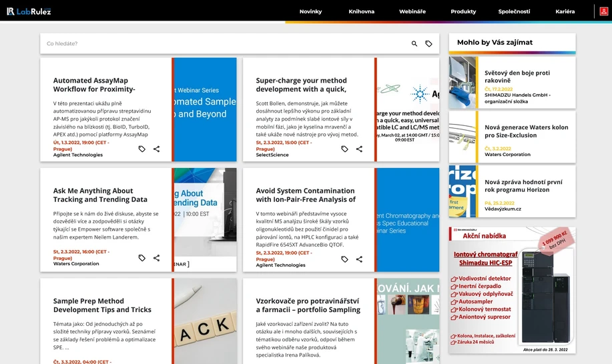Image resolution: width=612 pixels, height=364 pixels.
Task: Go to Webináře section
Action: click(412, 11)
